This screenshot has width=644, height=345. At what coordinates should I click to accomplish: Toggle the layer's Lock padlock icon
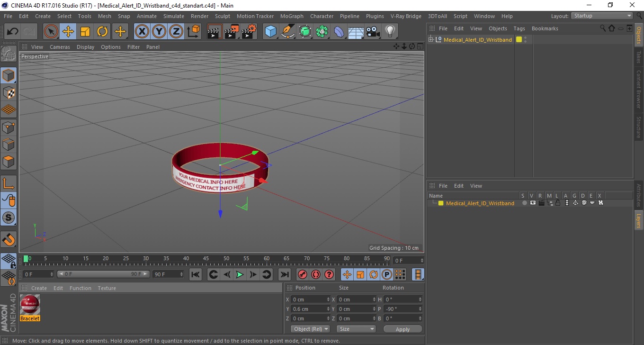[x=558, y=203]
